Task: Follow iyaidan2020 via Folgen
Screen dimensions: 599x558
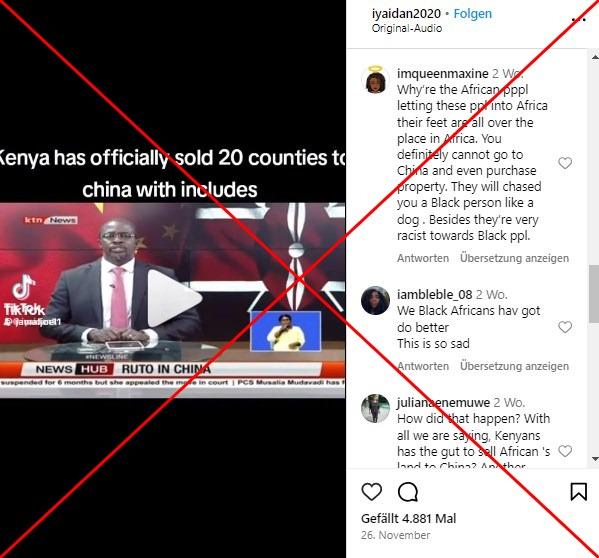Action: tap(473, 14)
